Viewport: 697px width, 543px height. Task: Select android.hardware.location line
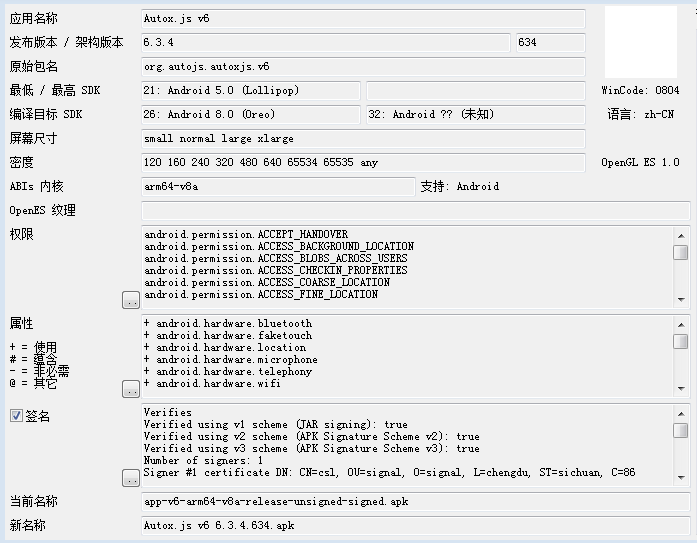(224, 347)
